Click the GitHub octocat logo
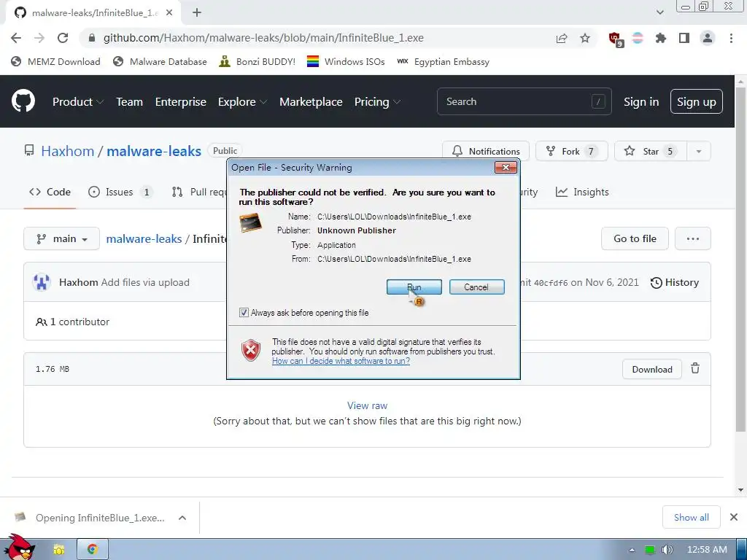The height and width of the screenshot is (560, 747). tap(23, 101)
